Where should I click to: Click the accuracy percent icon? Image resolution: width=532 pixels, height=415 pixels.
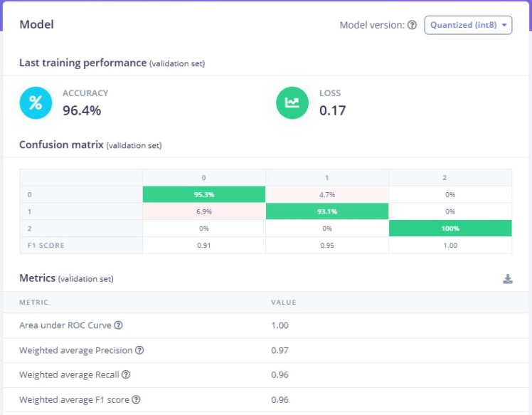click(36, 103)
